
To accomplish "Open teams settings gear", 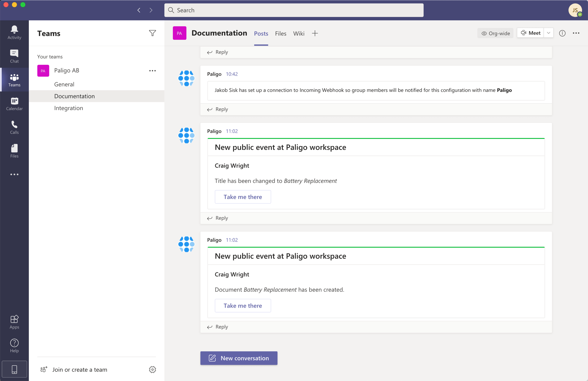I will click(x=153, y=370).
